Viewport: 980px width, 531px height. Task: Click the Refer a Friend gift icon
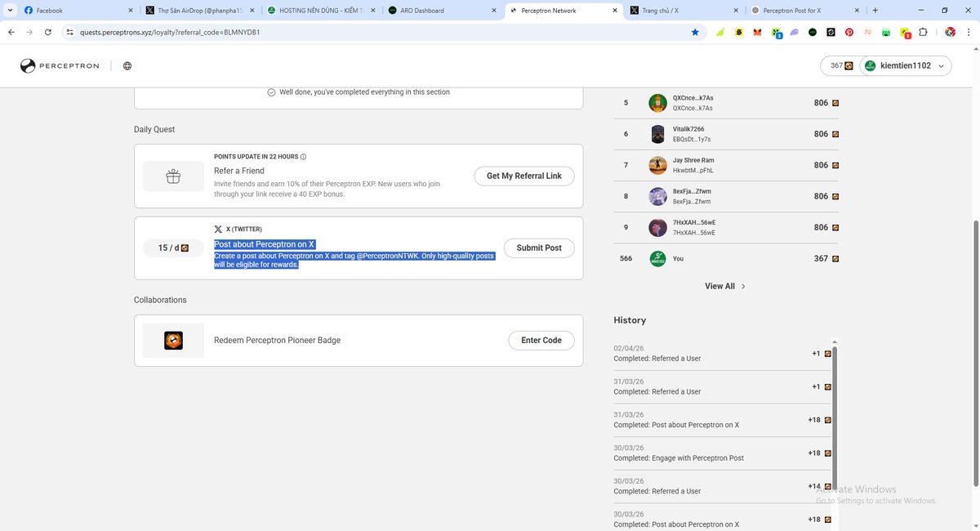pyautogui.click(x=173, y=176)
